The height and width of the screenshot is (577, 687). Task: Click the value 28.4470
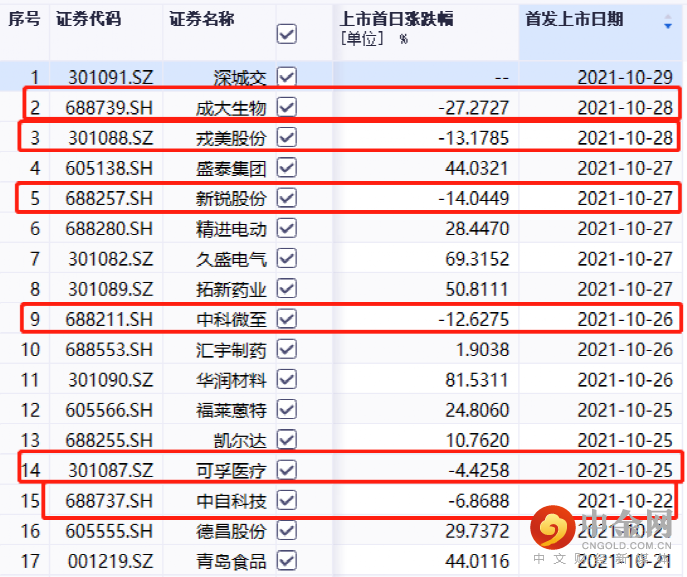[x=477, y=229]
